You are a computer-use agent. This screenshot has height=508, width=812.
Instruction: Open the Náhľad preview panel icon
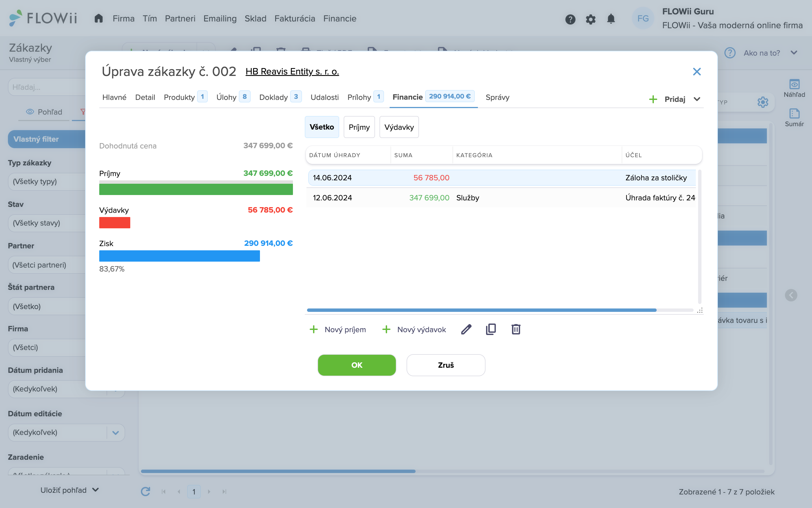pyautogui.click(x=794, y=84)
